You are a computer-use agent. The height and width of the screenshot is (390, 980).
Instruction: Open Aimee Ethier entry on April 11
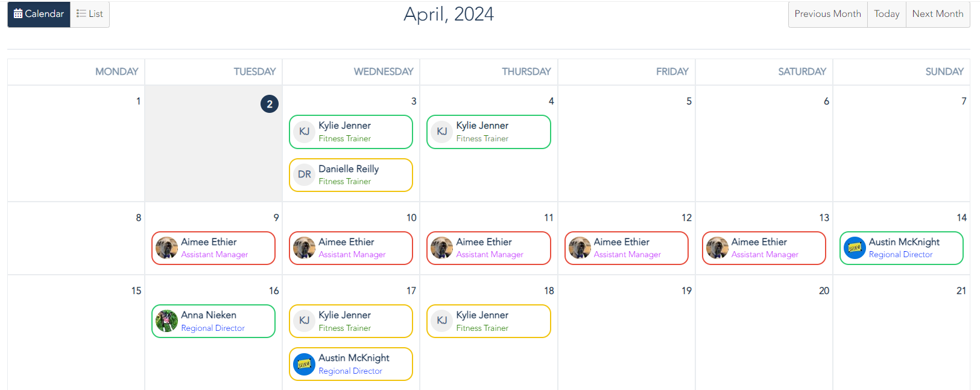pos(488,248)
